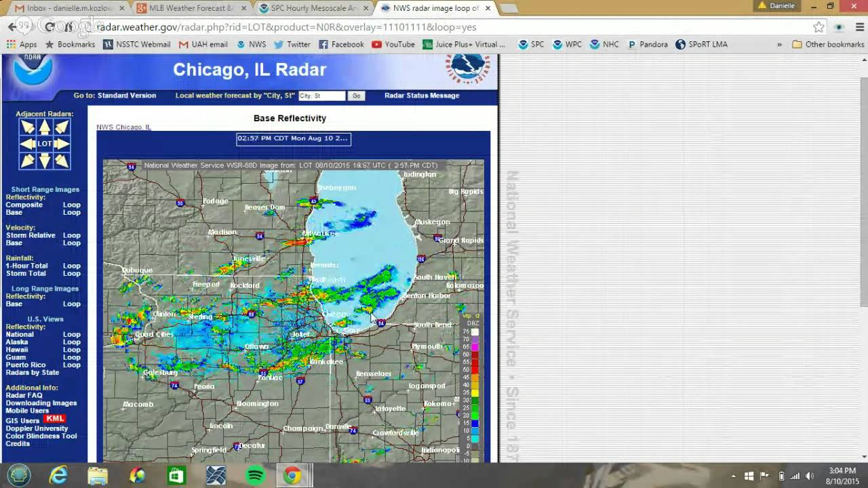Image resolution: width=868 pixels, height=488 pixels.
Task: Click the NOAA logo in page header
Action: click(x=32, y=68)
